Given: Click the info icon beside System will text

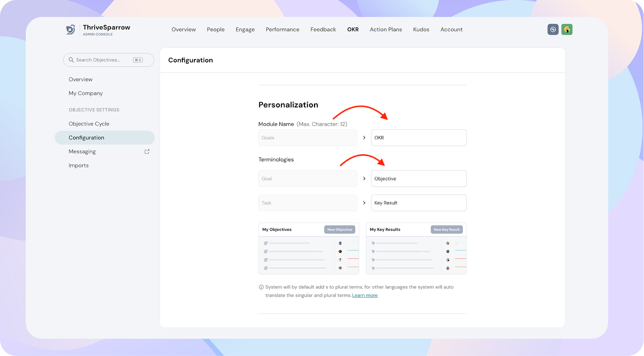Looking at the screenshot, I should click(261, 287).
